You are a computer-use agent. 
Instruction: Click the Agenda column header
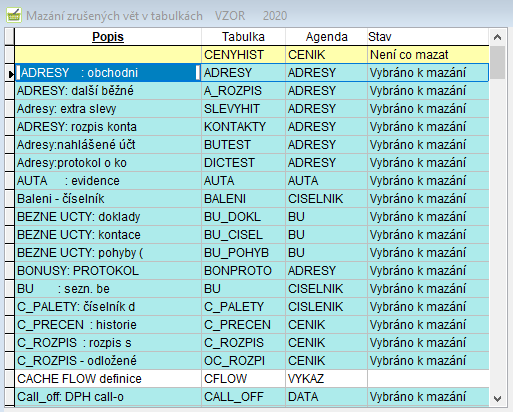(326, 37)
